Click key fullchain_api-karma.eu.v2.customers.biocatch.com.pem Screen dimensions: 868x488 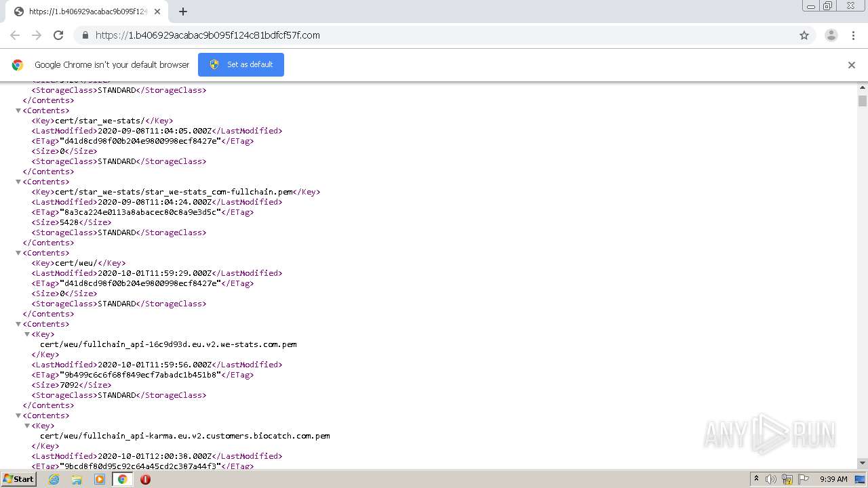click(x=185, y=436)
